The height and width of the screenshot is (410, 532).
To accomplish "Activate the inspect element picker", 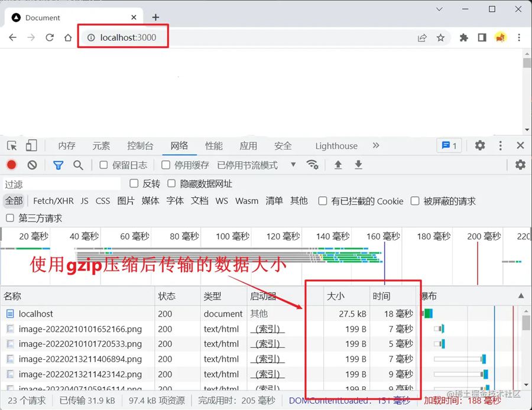I will (x=12, y=146).
